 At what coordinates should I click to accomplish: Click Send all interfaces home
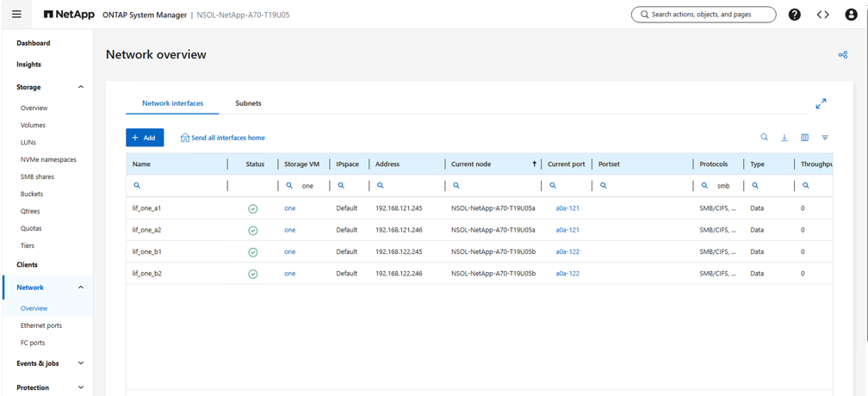(x=222, y=138)
